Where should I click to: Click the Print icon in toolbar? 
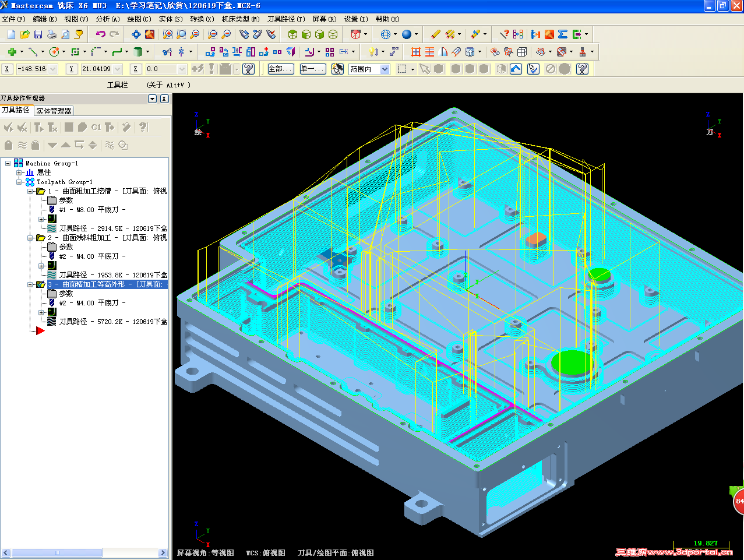click(52, 34)
